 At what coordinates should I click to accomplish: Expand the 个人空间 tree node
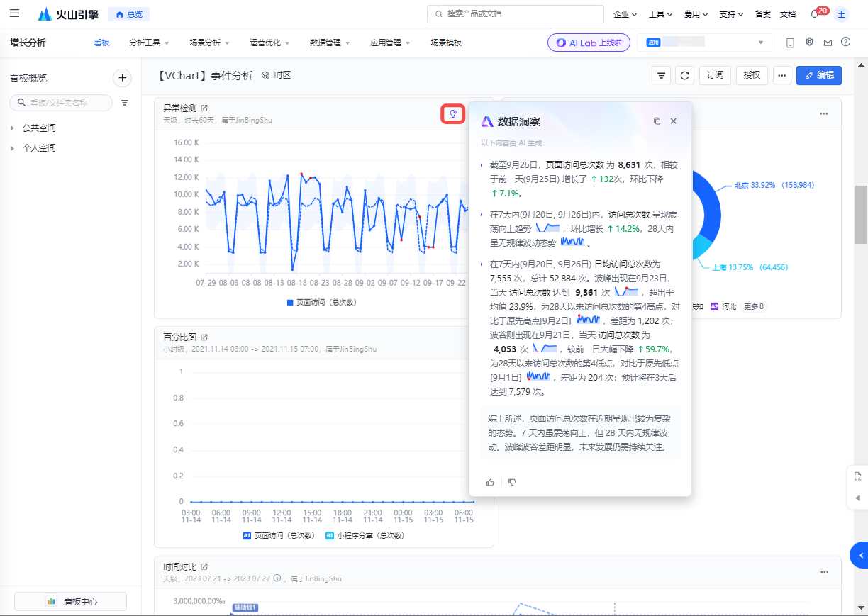[12, 148]
